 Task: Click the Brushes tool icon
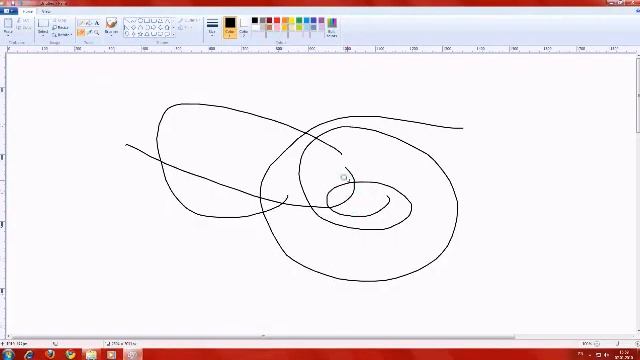111,23
